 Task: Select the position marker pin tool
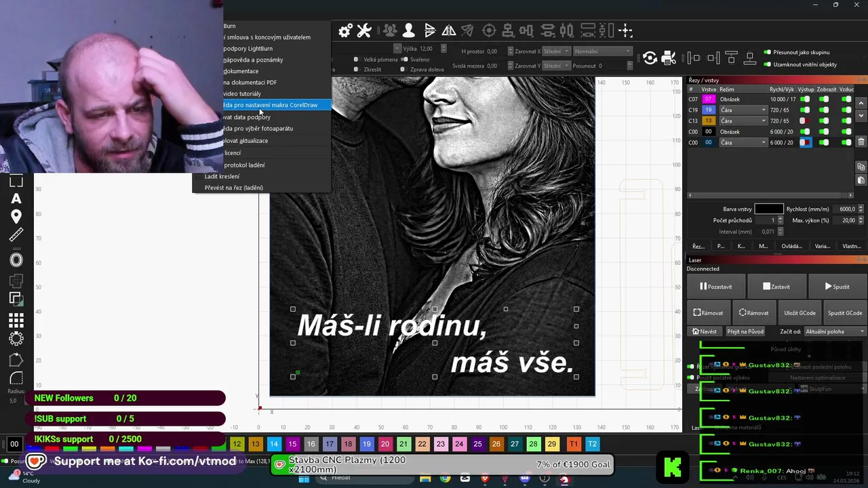pos(16,216)
